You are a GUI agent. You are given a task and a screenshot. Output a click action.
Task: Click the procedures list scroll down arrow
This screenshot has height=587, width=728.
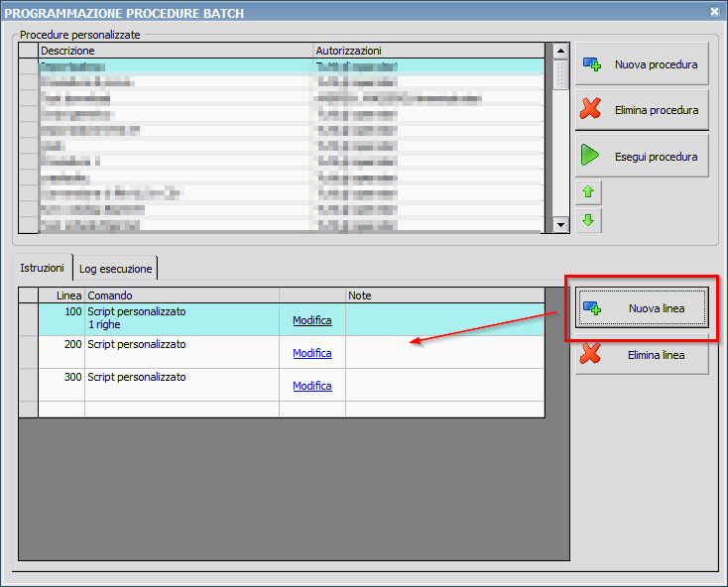coord(560,225)
